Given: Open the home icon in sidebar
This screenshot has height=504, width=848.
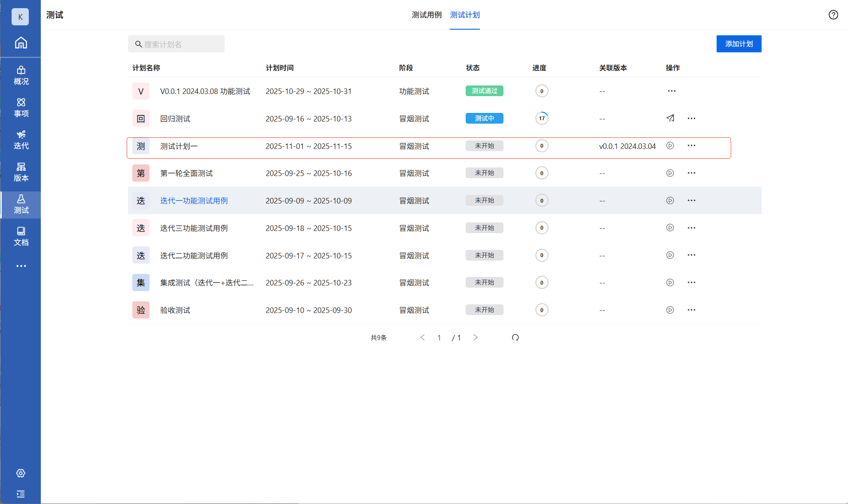Looking at the screenshot, I should coord(21,43).
